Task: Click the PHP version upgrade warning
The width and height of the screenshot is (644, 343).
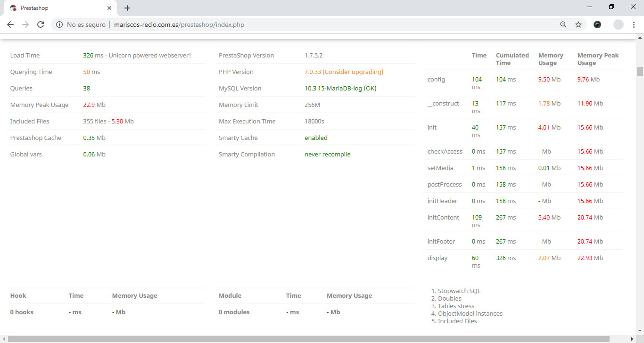Action: pos(344,72)
